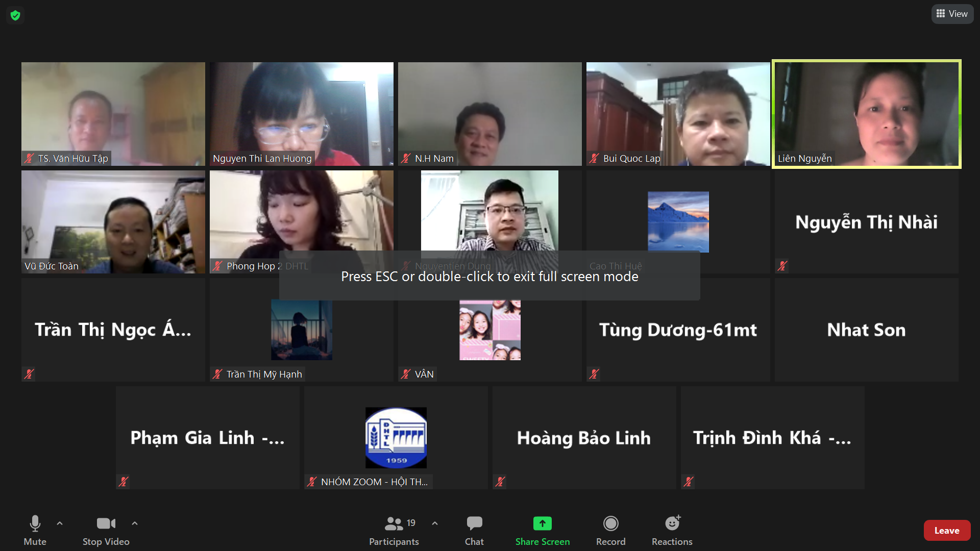Start recording with Record button

coord(610,531)
